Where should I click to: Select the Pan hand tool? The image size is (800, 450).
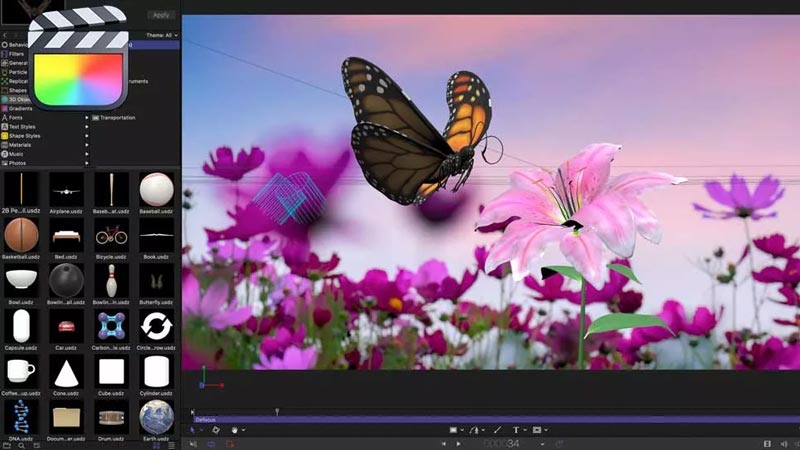pos(236,430)
